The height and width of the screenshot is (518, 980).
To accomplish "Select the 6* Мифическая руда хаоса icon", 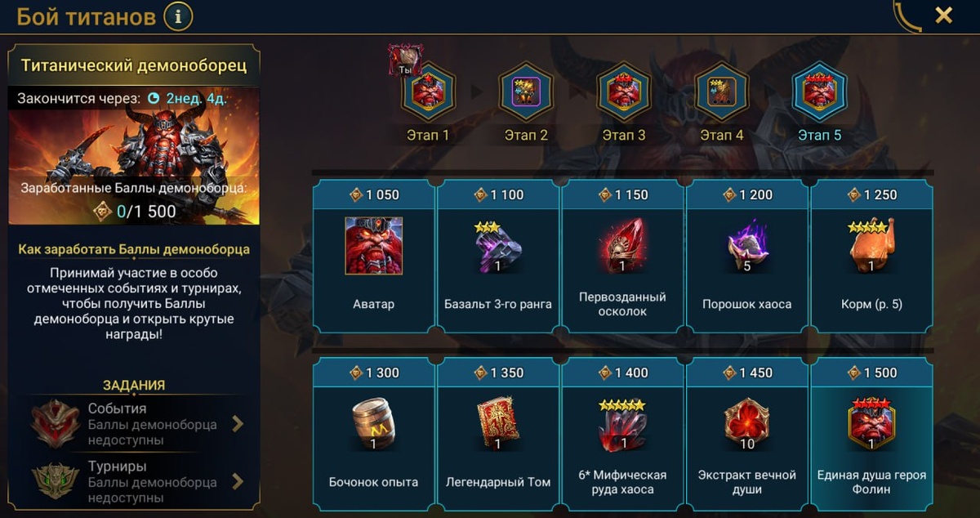I will coord(622,425).
